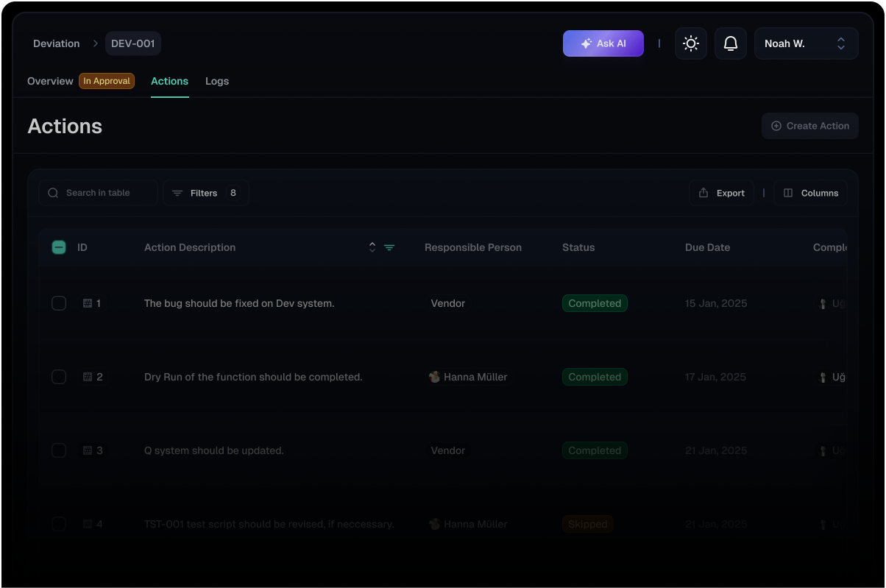
Task: Open the Filters dropdown with 8 filters
Action: [x=205, y=193]
